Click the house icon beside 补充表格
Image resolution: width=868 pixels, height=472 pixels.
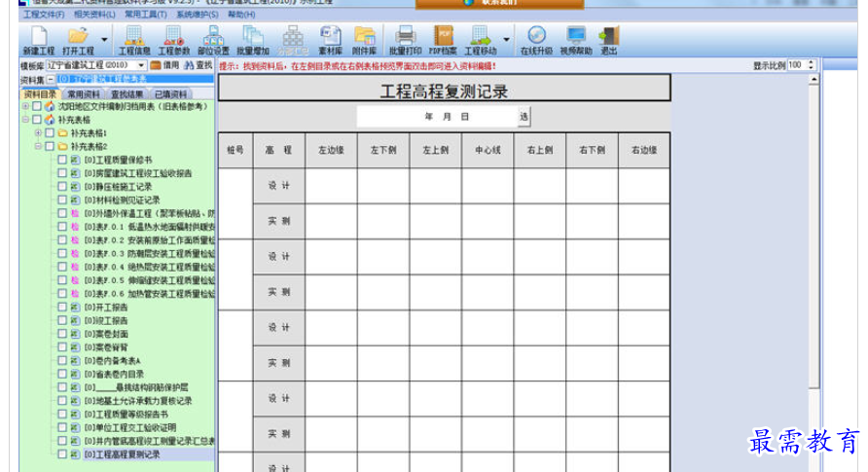(51, 120)
